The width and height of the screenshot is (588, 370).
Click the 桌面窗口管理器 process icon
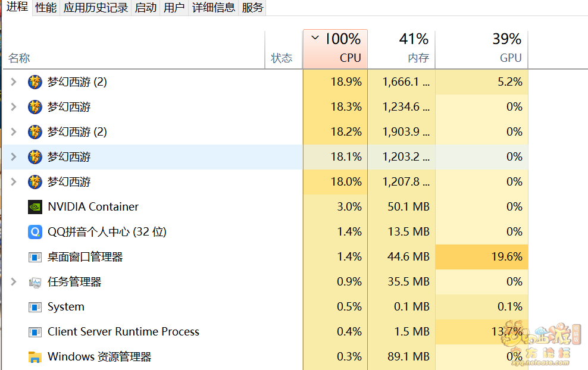[35, 257]
